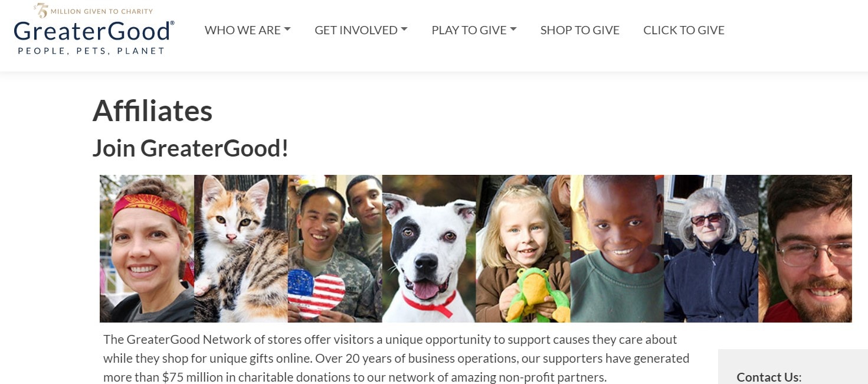Image resolution: width=868 pixels, height=384 pixels.
Task: Expand the WHO WE ARE dropdown arrow
Action: tap(287, 30)
